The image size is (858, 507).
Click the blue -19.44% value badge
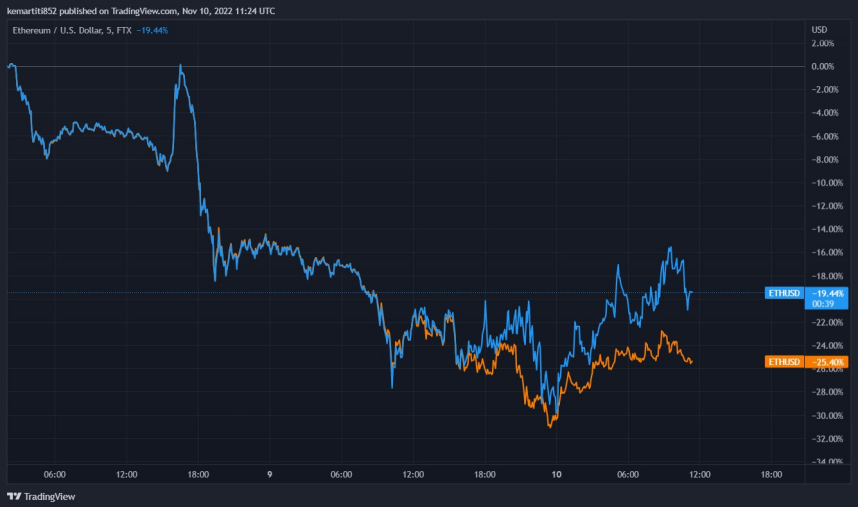pyautogui.click(x=827, y=293)
